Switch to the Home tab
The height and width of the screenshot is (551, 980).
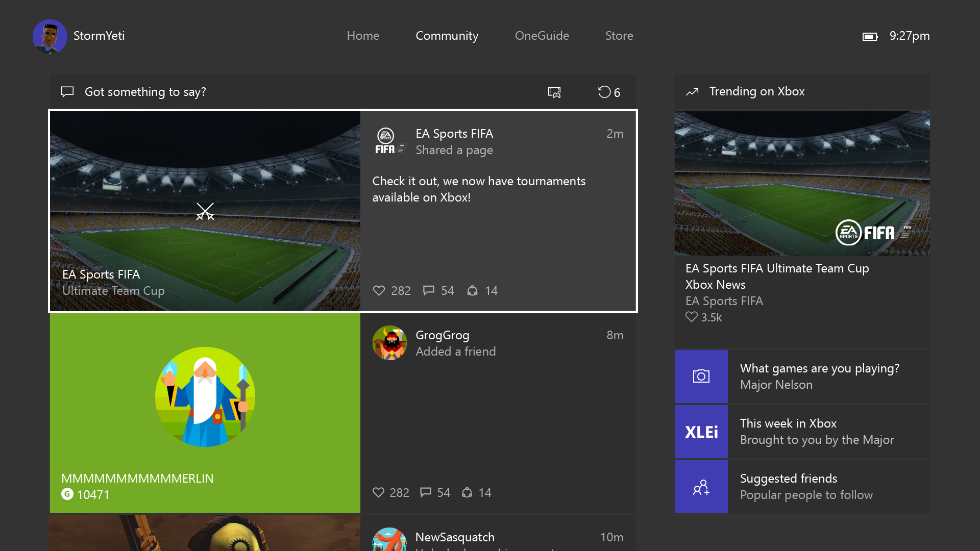pyautogui.click(x=363, y=36)
